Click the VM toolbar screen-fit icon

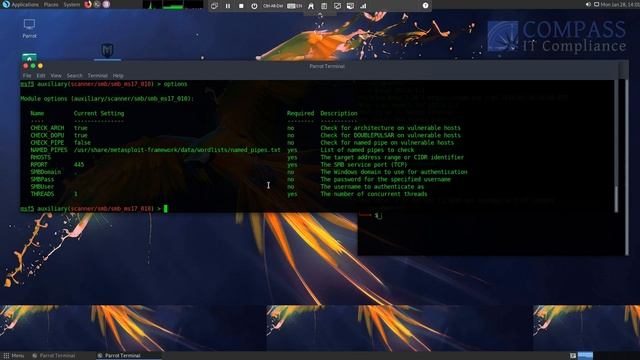[337, 6]
